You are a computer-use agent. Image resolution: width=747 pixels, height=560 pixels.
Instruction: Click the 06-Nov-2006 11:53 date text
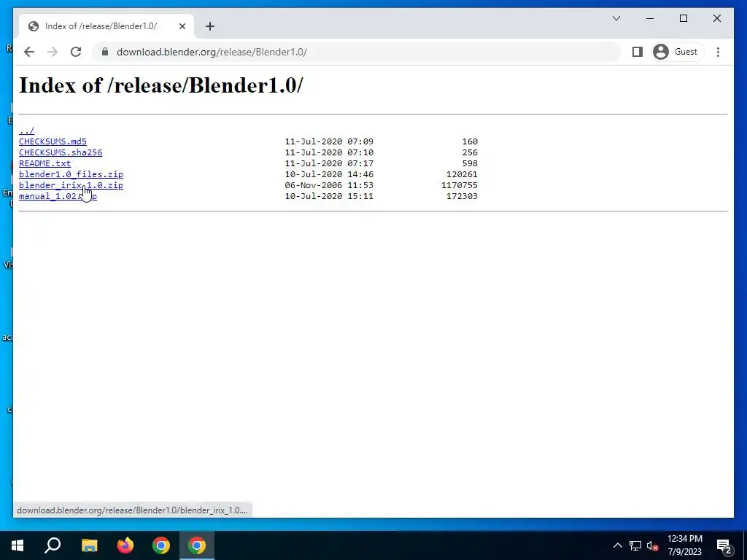click(x=329, y=185)
